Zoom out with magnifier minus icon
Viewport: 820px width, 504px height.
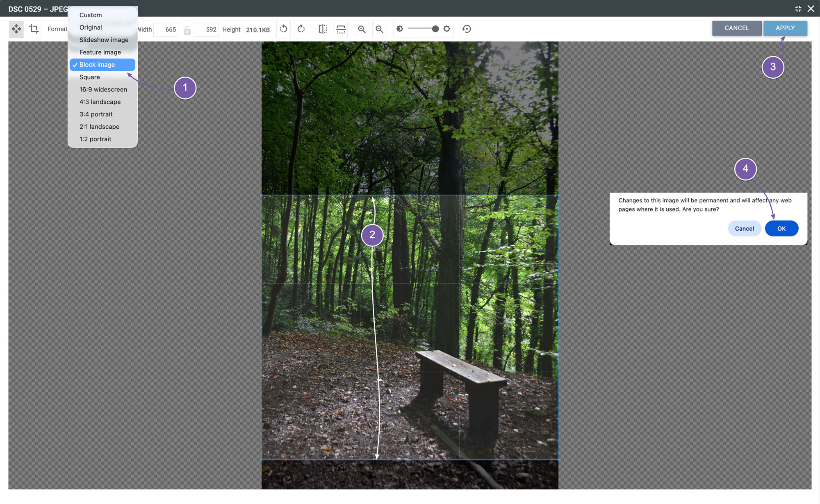pos(380,29)
